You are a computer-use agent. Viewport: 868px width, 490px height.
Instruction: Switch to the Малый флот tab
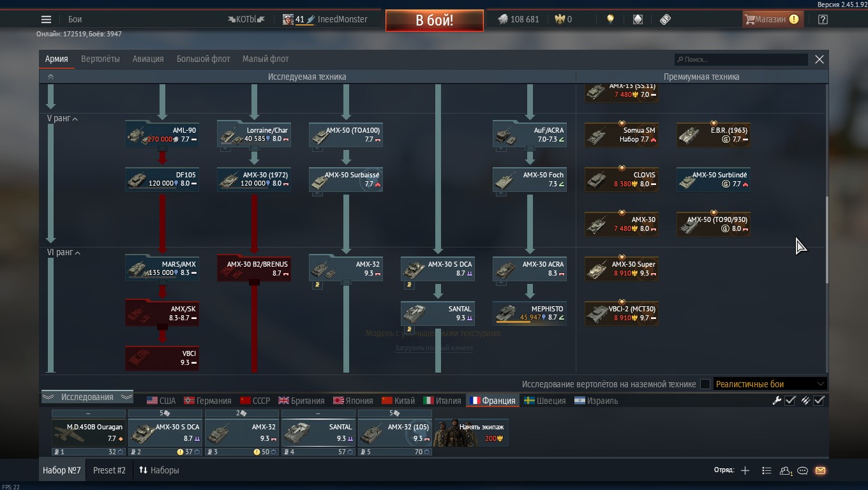[266, 59]
